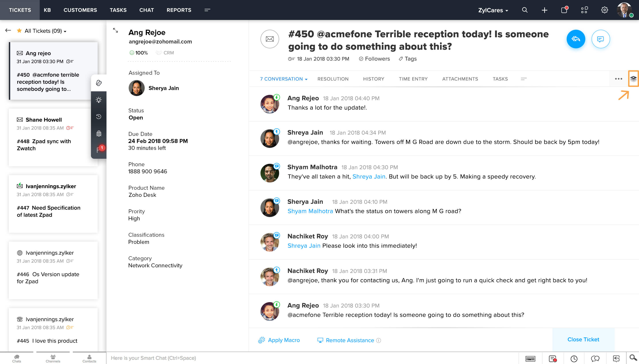The image size is (639, 364).
Task: Open the All Tickets (09) view dropdown
Action: 45,31
